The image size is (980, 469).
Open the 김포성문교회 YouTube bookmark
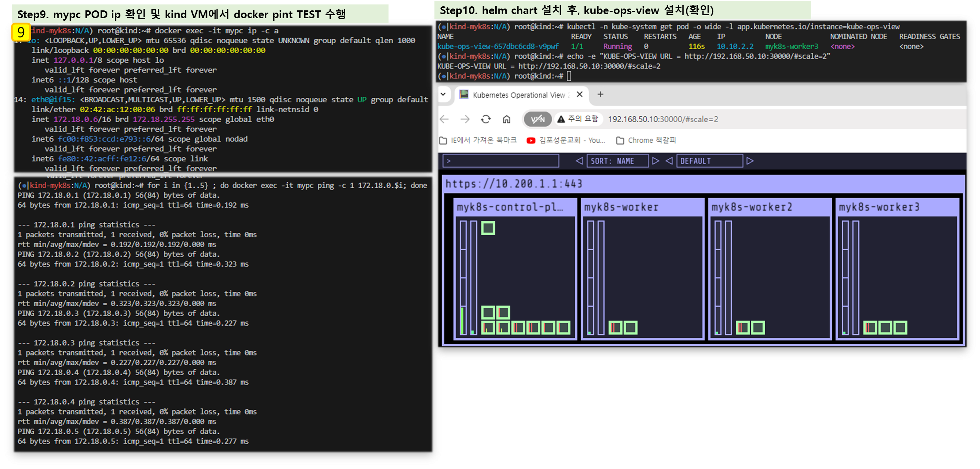click(x=566, y=140)
